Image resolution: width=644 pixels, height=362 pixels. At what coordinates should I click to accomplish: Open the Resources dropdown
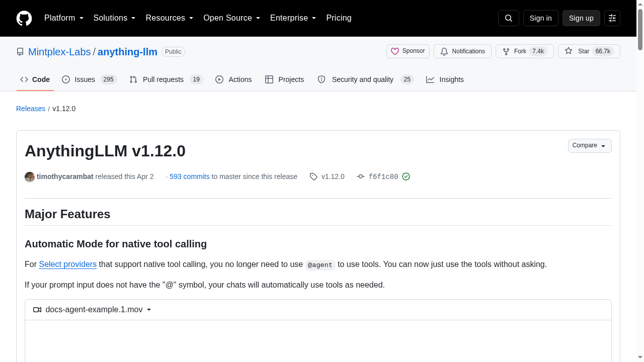[170, 18]
